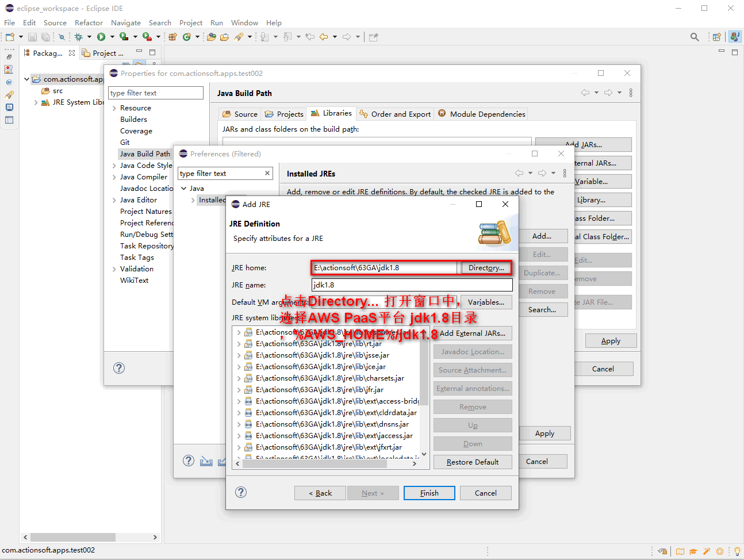Click the New Java Package toolbar icon
This screenshot has width=744, height=560.
click(x=172, y=37)
